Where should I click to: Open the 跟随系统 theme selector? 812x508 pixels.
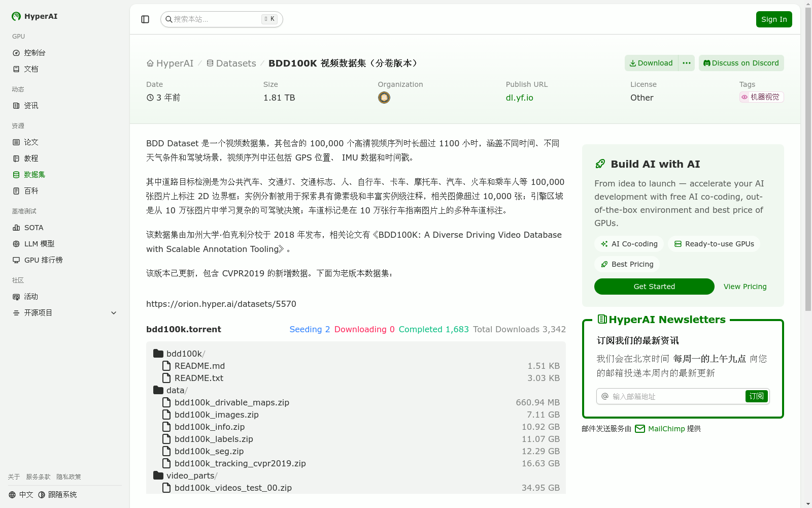pos(57,495)
